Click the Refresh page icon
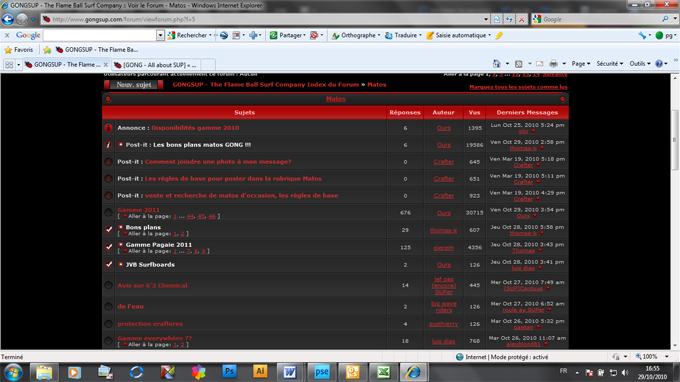680x382 pixels. 509,19
